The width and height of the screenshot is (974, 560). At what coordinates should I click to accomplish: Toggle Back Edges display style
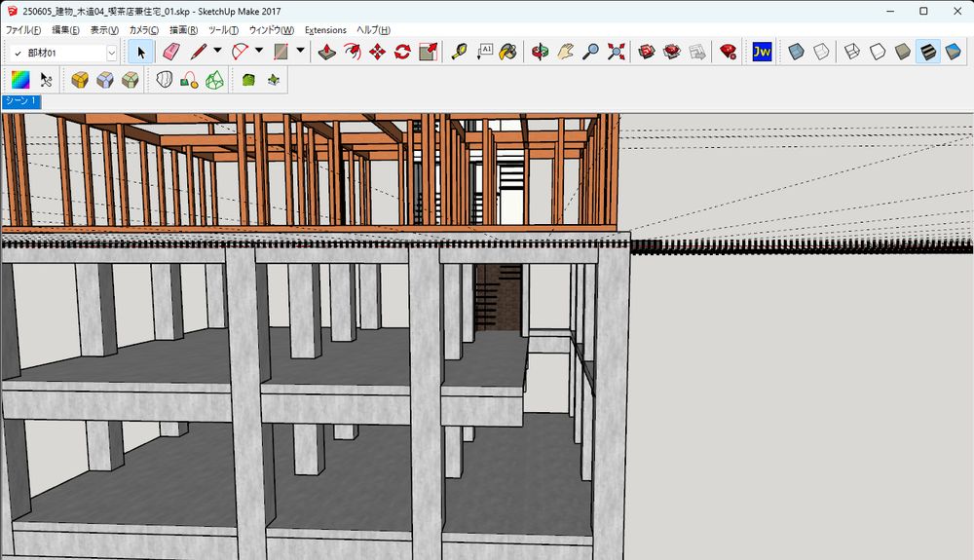click(x=822, y=52)
